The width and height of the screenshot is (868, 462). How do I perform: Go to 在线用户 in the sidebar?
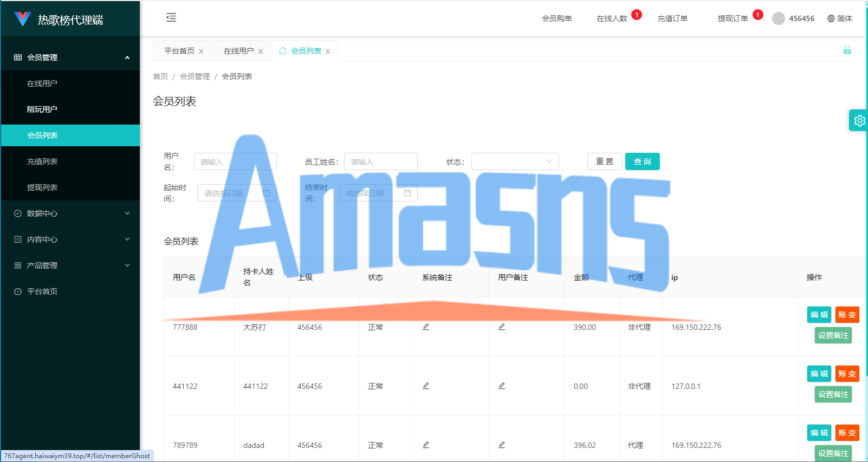(70, 83)
